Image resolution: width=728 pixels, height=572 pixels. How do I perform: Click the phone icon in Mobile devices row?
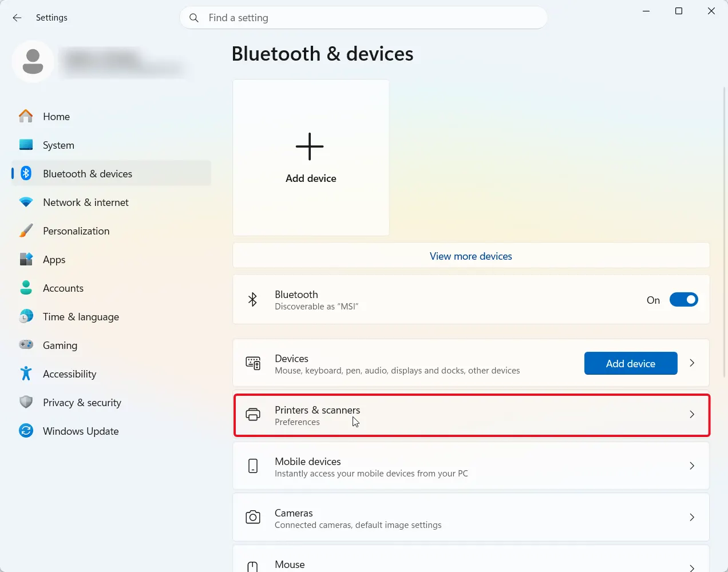point(253,466)
